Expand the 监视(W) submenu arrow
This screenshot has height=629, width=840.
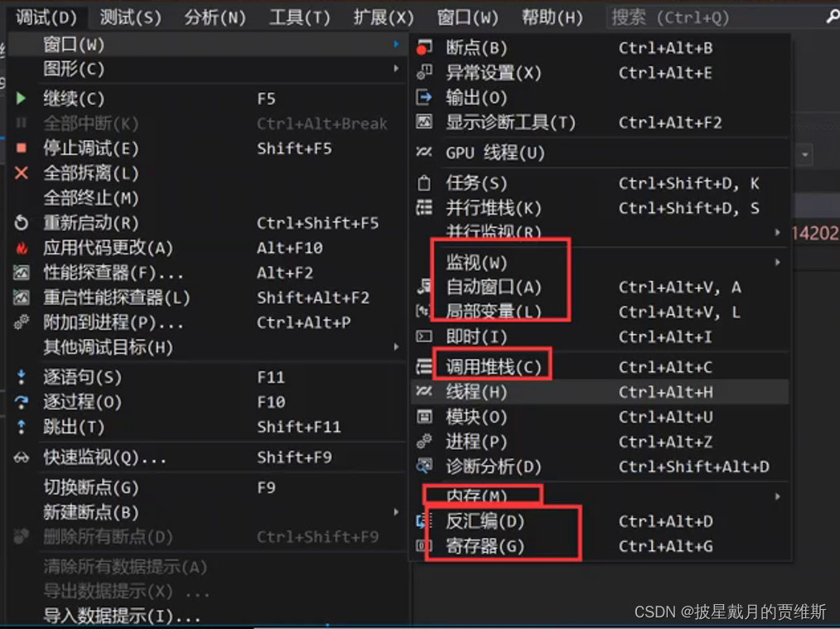click(x=777, y=263)
